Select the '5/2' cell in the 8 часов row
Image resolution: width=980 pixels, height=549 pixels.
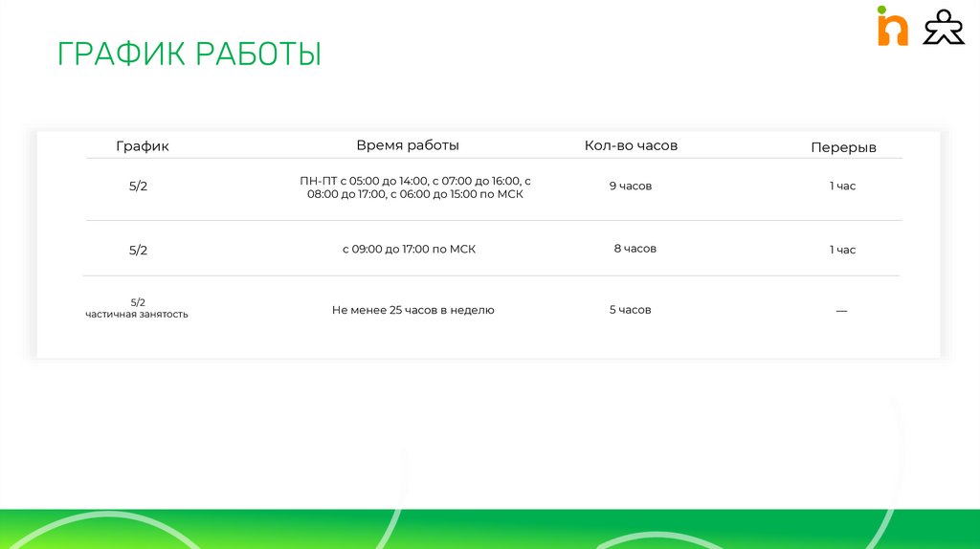[x=138, y=251]
